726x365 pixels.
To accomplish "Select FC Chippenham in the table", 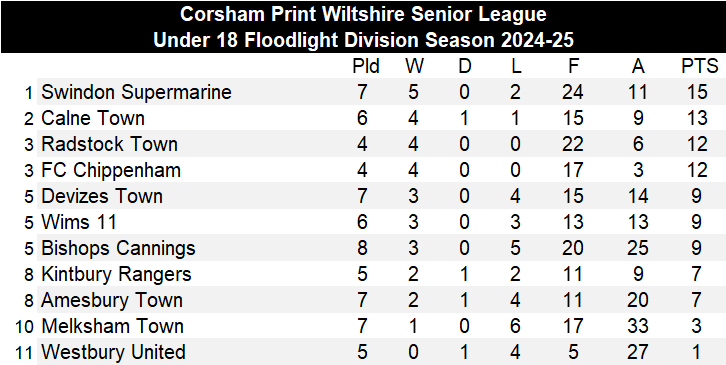I will (111, 170).
